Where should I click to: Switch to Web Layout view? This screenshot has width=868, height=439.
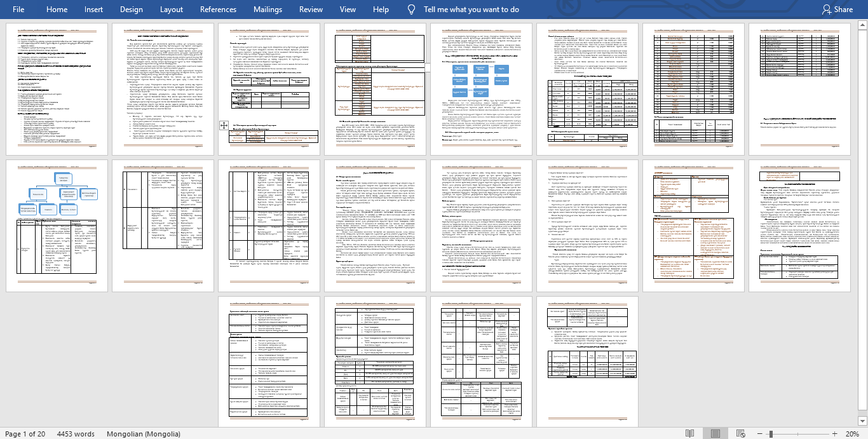740,434
